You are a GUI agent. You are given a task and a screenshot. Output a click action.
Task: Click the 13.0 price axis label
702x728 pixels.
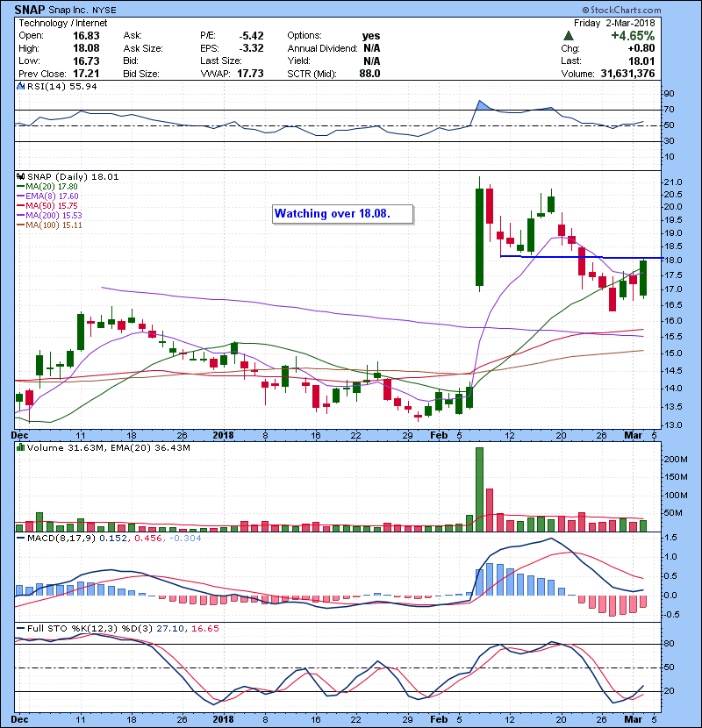tap(673, 425)
